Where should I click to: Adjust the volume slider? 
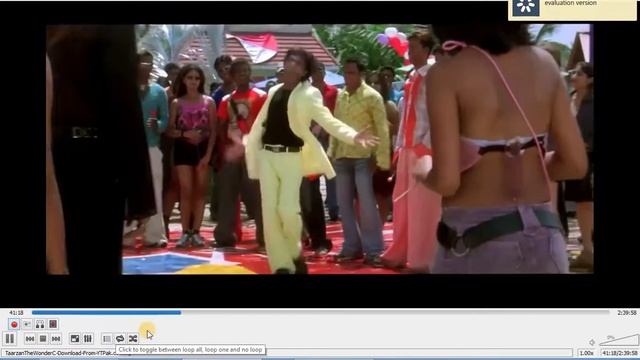pos(619,340)
